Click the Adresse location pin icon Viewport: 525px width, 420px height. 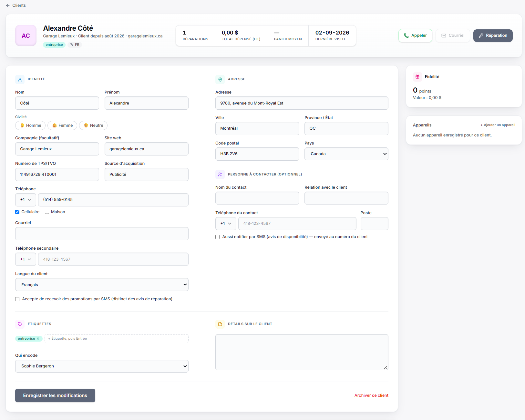220,79
